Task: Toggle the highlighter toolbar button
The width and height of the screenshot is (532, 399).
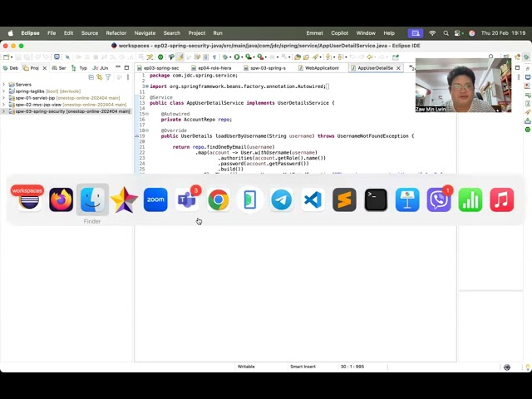Action: click(180, 57)
